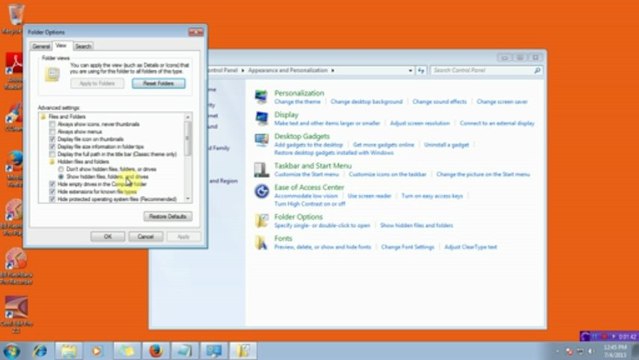Select Don't show hidden files, folders, or drives
The image size is (639, 360).
61,169
